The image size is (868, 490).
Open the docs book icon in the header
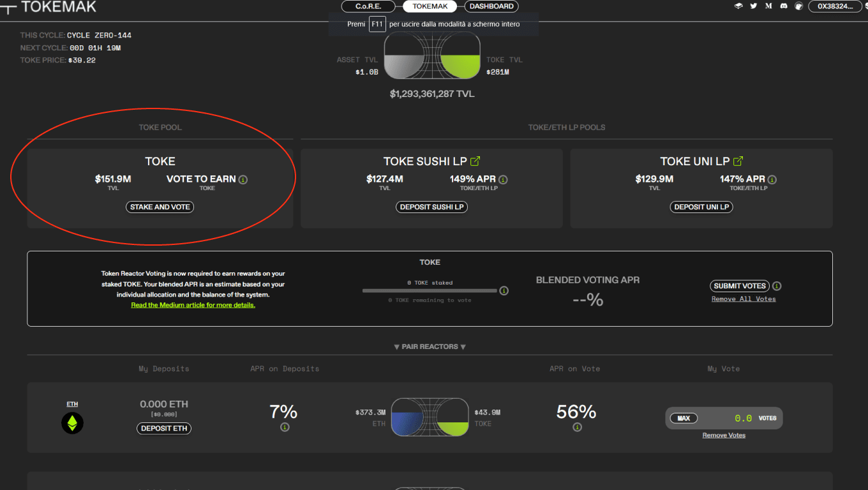pos(739,6)
